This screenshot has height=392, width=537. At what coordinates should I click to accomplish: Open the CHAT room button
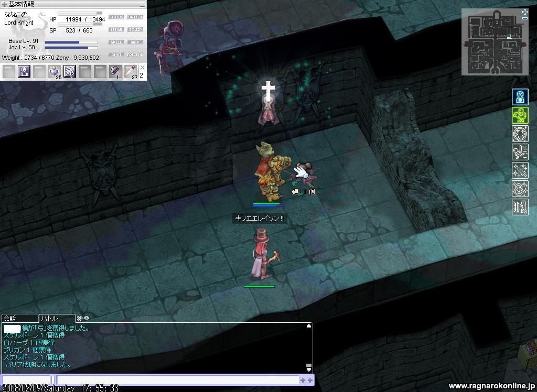click(116, 55)
